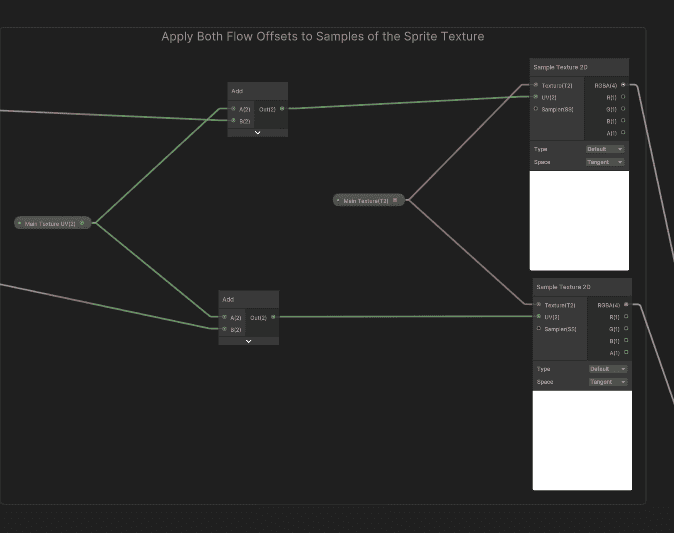Expand the preview chevron on upper Add node
Viewport: 674px width, 533px height.
click(257, 133)
